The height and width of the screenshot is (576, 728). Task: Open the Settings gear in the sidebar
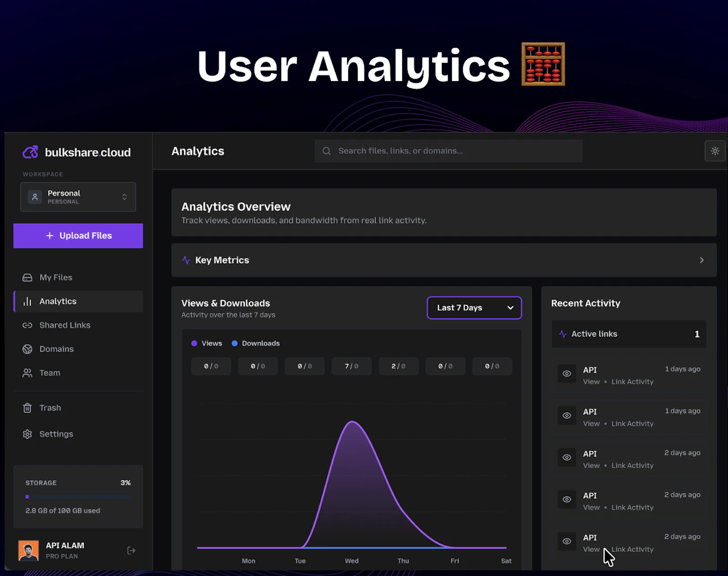click(x=28, y=434)
